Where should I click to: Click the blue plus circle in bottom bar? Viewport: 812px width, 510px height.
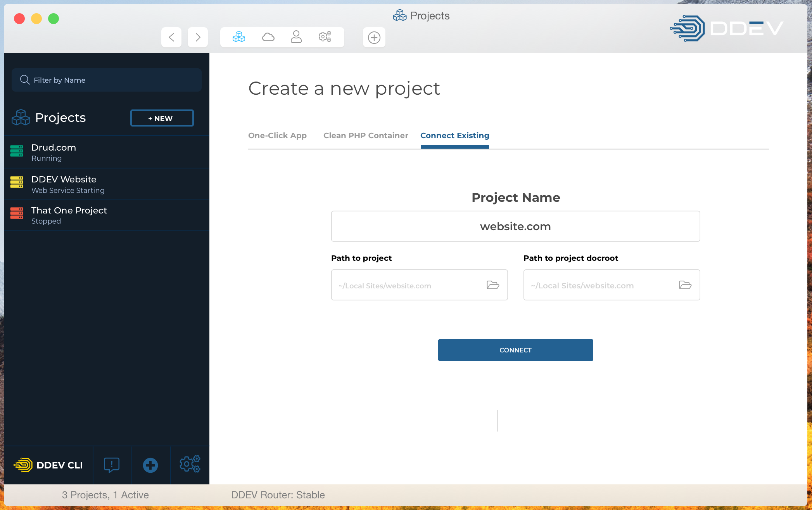(x=151, y=465)
